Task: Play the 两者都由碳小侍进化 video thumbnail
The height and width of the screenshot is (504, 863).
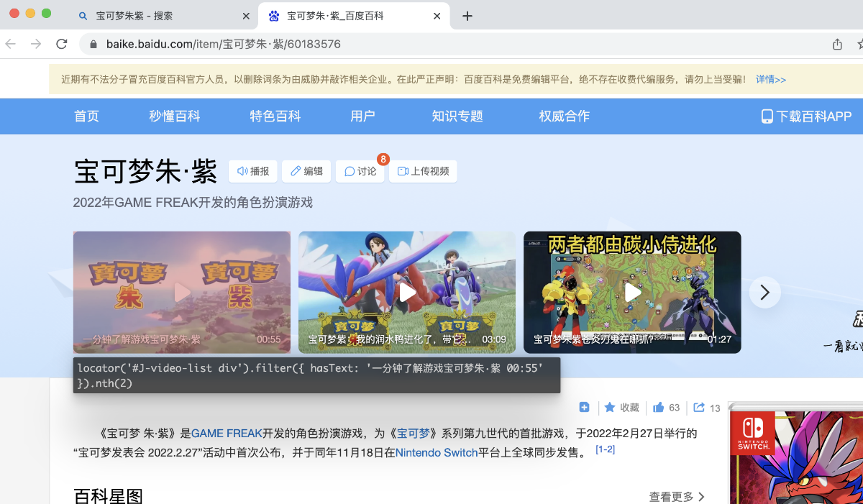Action: coord(632,292)
